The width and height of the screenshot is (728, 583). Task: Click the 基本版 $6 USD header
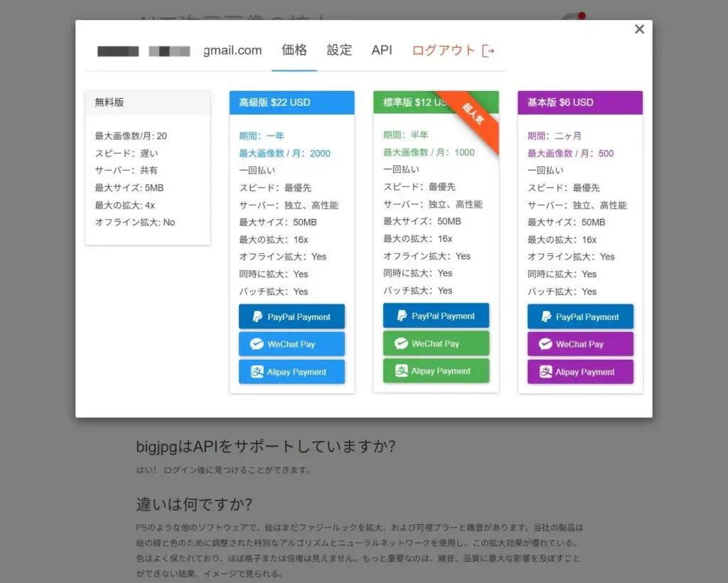[x=580, y=102]
